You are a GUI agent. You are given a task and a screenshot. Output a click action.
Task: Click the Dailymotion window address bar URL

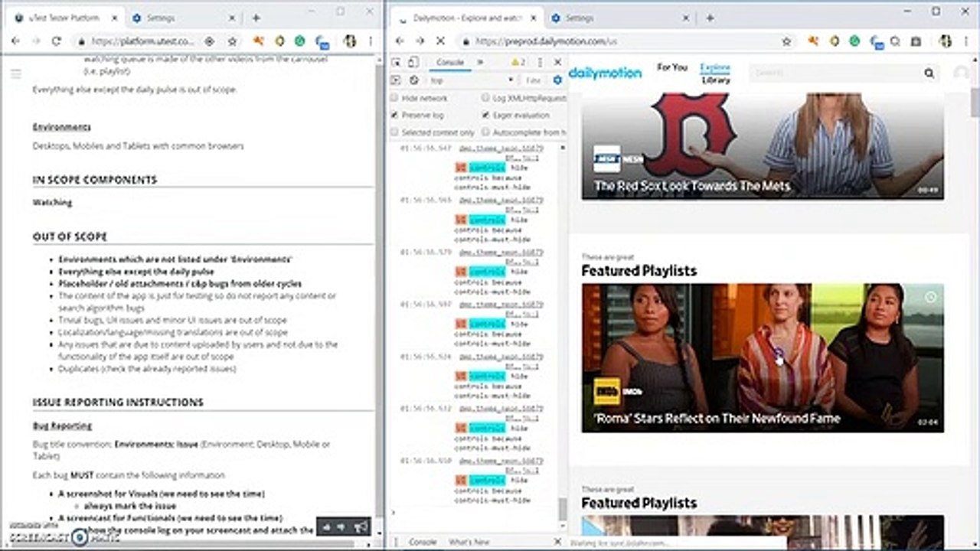546,41
